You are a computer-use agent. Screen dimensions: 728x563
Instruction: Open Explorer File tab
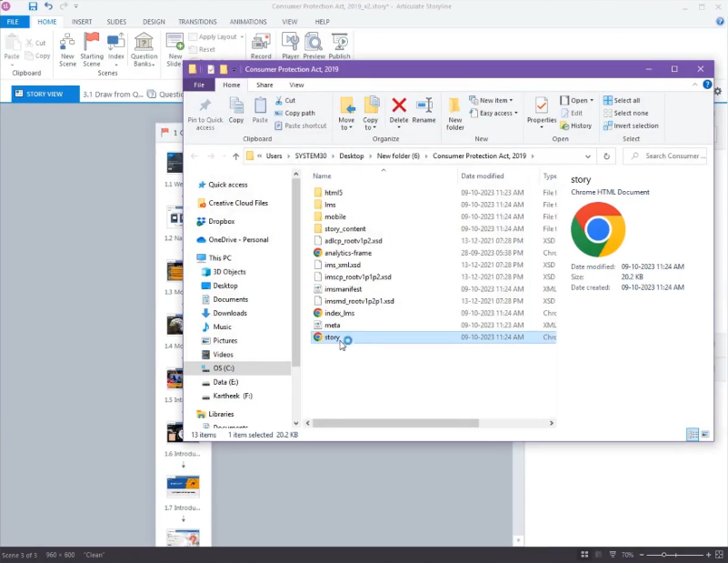click(x=199, y=85)
